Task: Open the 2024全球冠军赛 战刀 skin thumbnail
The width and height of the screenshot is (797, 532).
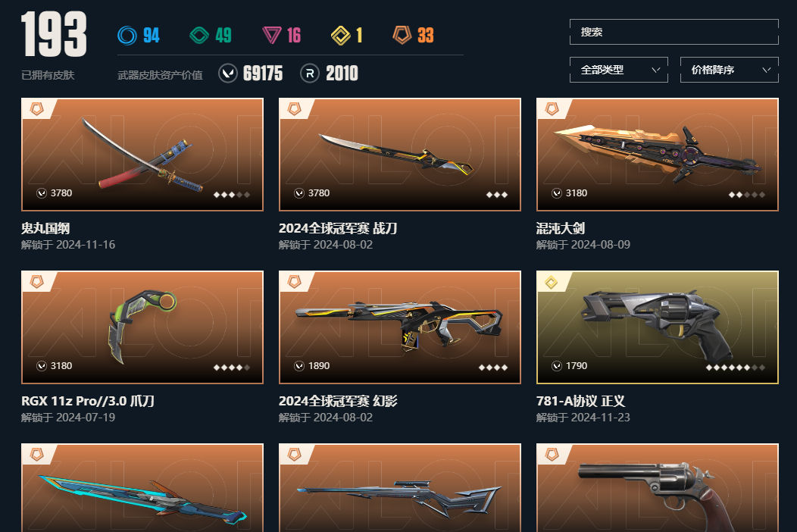Action: [x=400, y=155]
